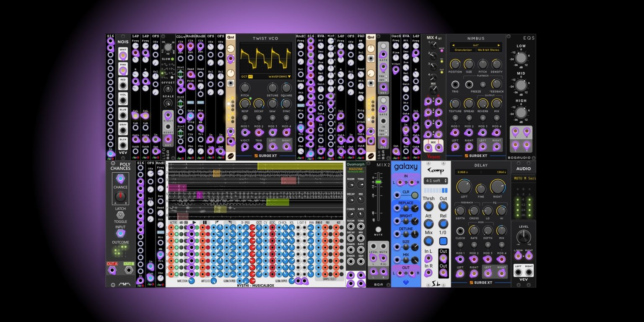Open the Nimbus Granularizer mode selector

(463, 50)
